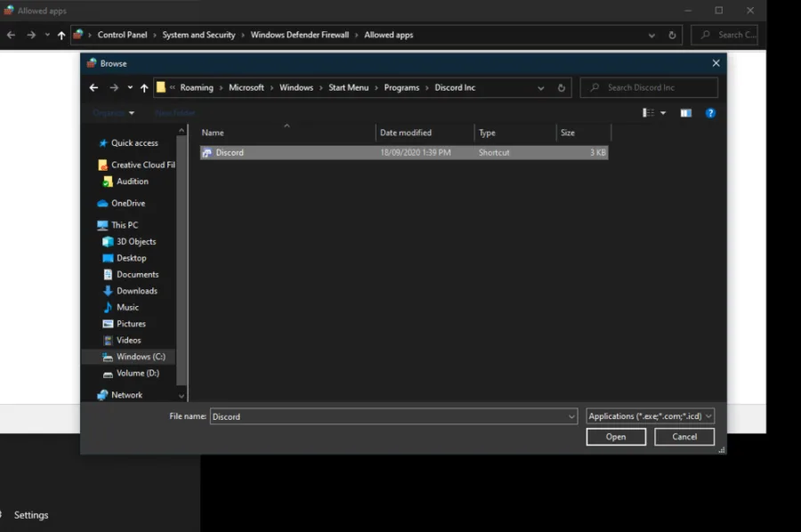The height and width of the screenshot is (532, 801).
Task: Open the Applications file type dropdown
Action: pyautogui.click(x=650, y=416)
